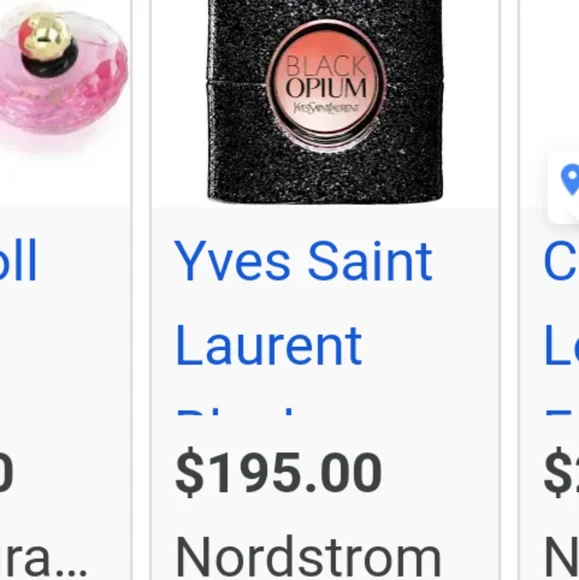Open the Black Opium perfume bottle image
This screenshot has width=579, height=580.
pyautogui.click(x=325, y=102)
